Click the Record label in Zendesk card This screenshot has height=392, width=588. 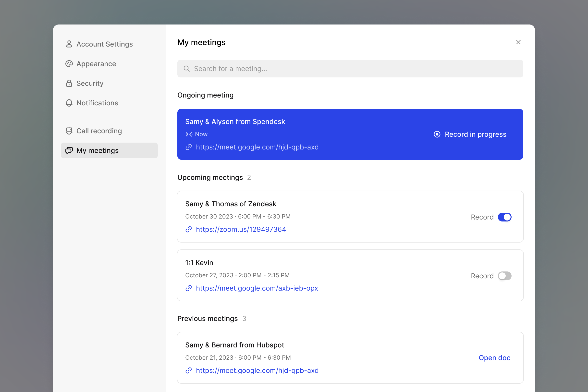click(x=482, y=217)
